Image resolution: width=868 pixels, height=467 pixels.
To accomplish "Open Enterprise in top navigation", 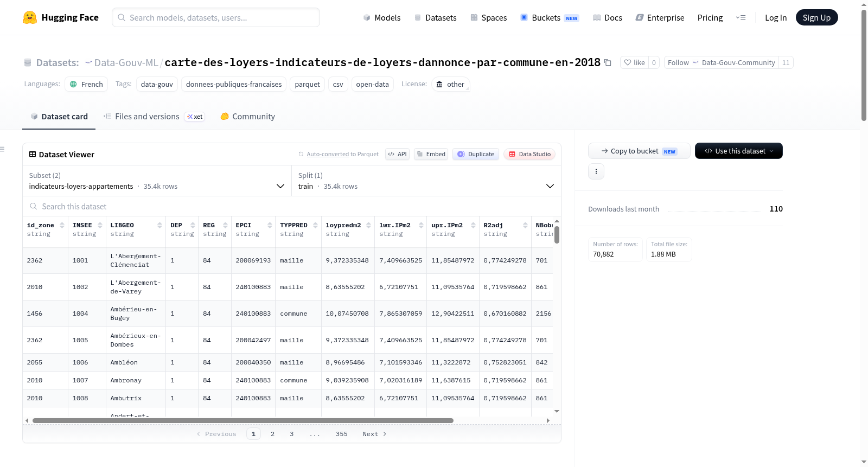I will click(660, 17).
